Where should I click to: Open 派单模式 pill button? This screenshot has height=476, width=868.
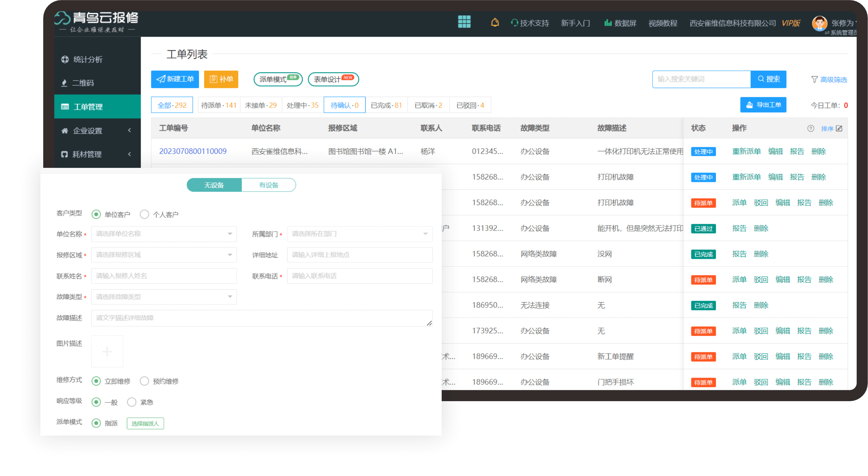coord(278,79)
